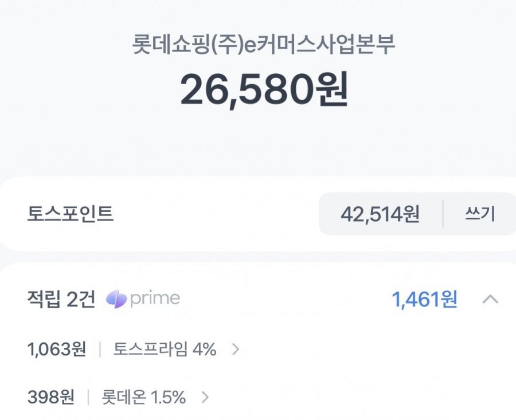Click the separator before 토스프라임 4%
516x420 pixels.
[100, 350]
